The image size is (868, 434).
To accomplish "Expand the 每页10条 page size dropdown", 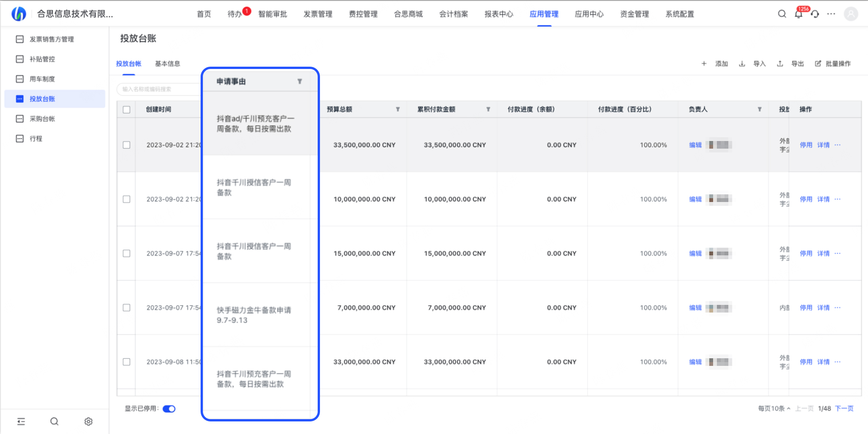I will click(774, 408).
